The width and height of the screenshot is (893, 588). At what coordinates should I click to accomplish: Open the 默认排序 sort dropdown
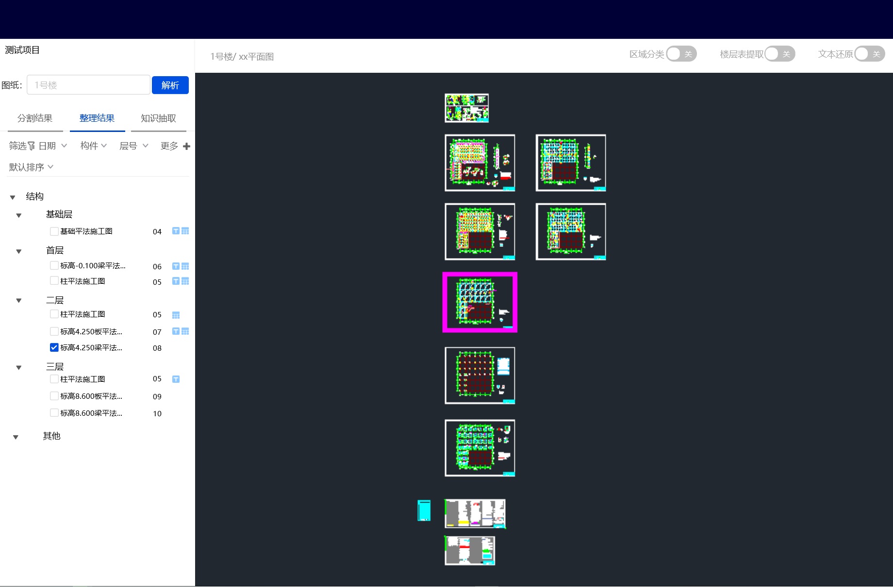(x=31, y=167)
